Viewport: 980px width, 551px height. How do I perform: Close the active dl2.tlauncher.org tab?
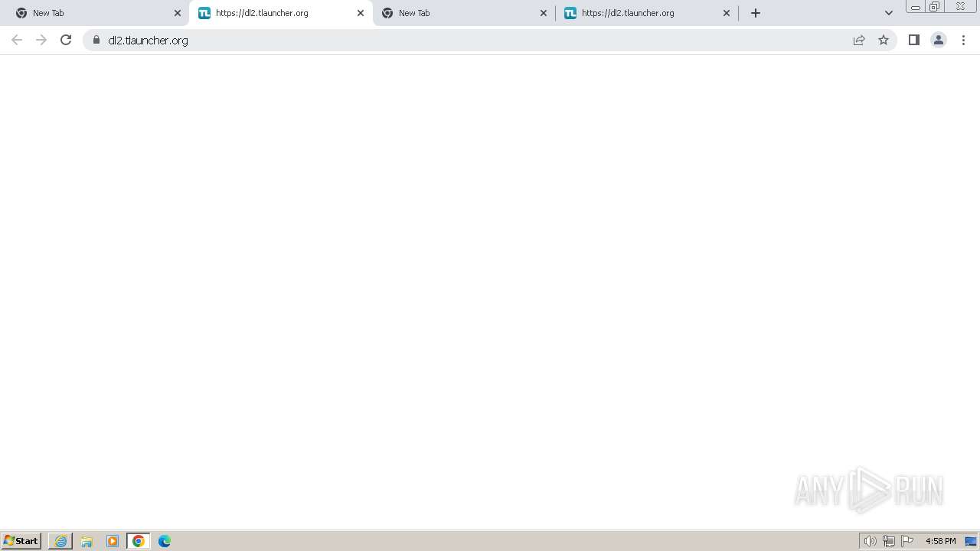tap(361, 13)
